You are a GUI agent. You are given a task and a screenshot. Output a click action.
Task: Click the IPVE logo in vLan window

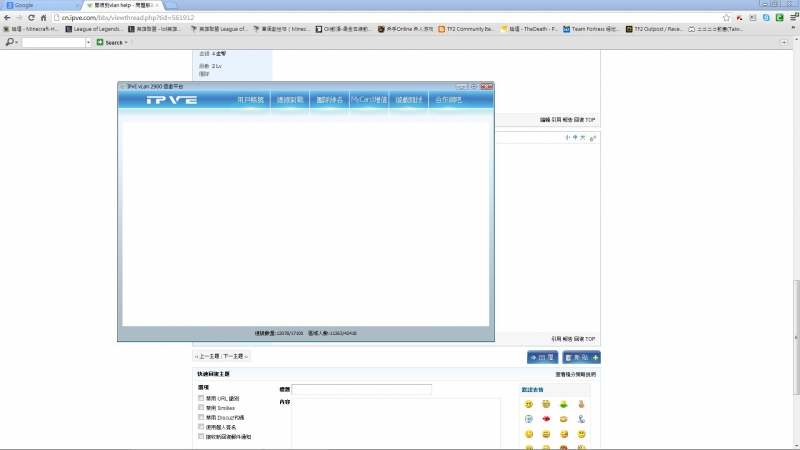coord(171,100)
